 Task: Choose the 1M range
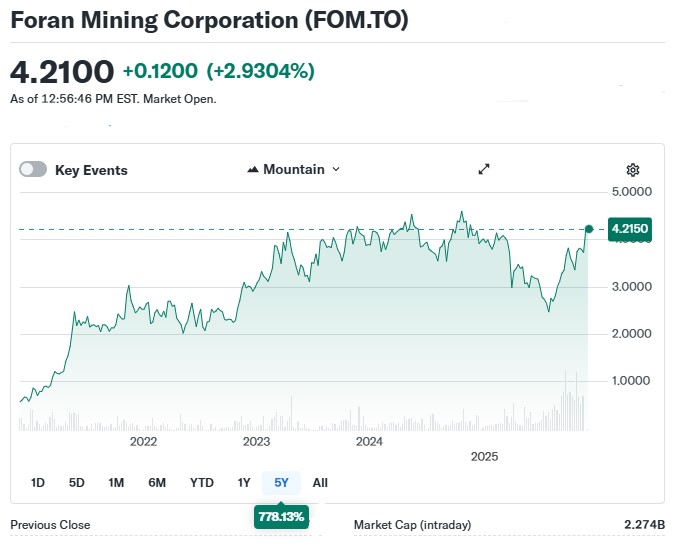[x=116, y=482]
